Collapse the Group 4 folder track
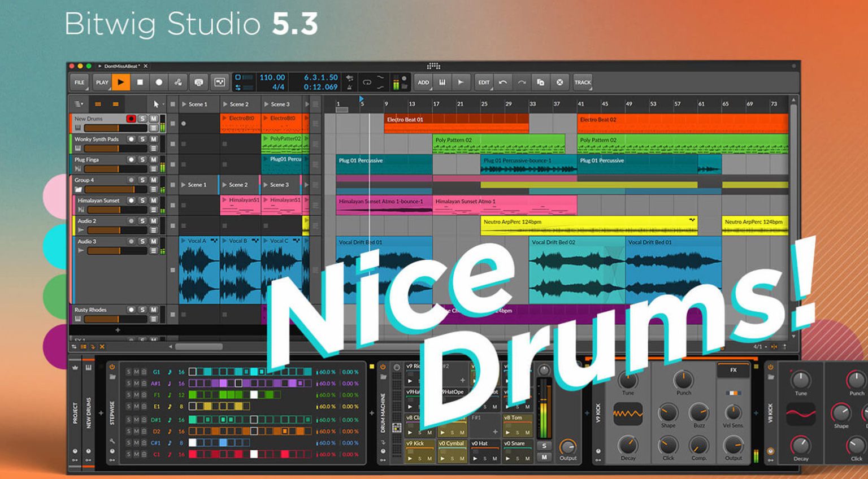The width and height of the screenshot is (868, 479). coord(79,189)
